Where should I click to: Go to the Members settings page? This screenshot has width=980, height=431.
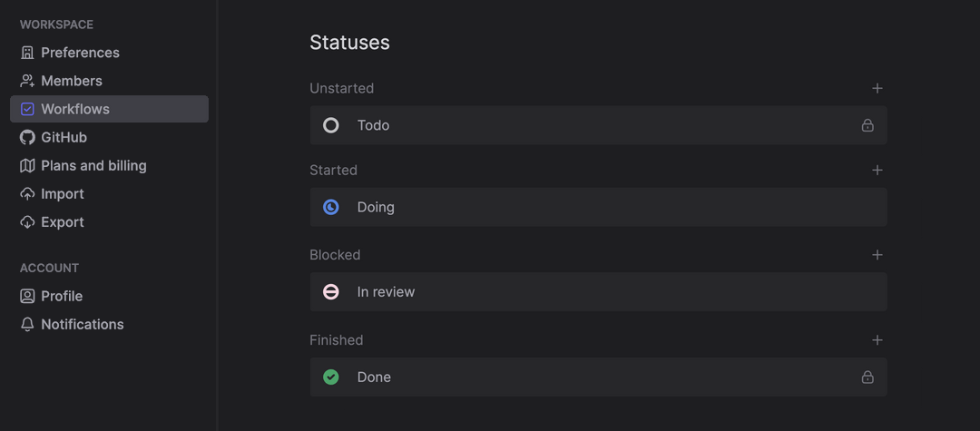(71, 81)
